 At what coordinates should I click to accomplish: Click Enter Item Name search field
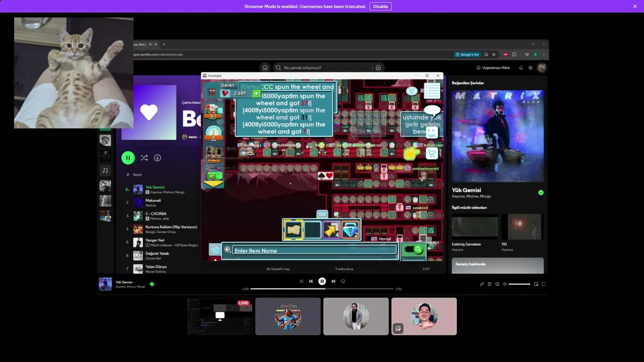click(x=314, y=250)
